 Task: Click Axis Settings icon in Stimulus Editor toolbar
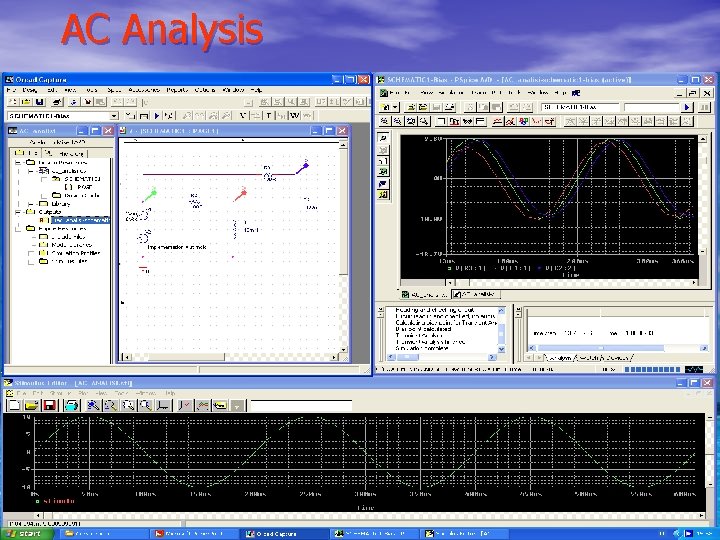tap(162, 405)
